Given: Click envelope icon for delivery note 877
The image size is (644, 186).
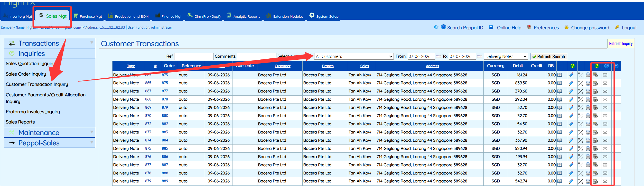Looking at the screenshot, I should click(x=605, y=165).
